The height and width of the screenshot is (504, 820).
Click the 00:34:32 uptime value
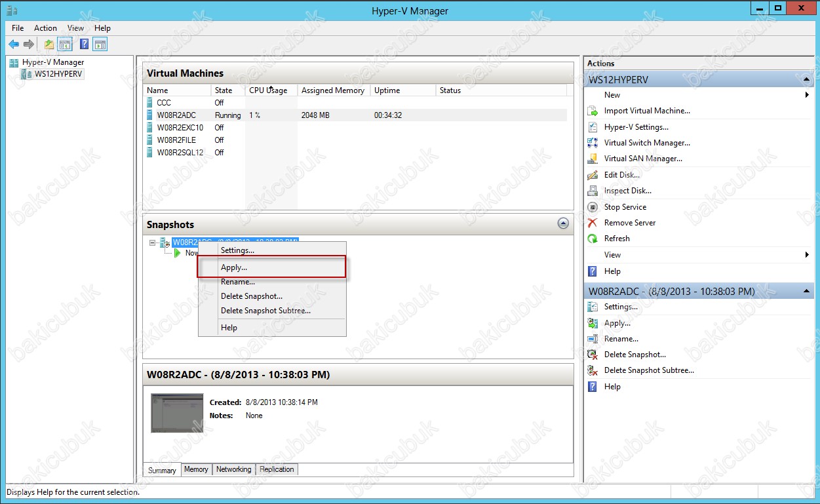(x=388, y=115)
